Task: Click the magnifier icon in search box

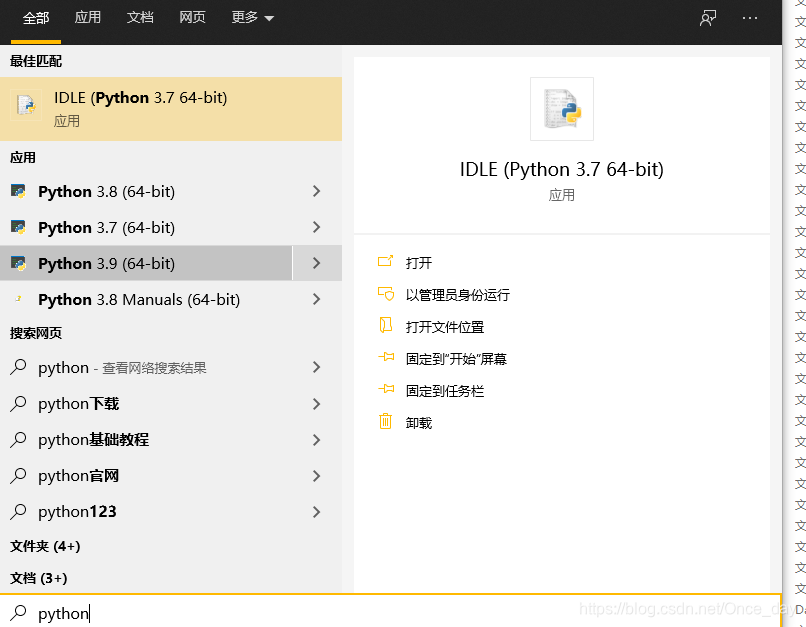Action: [x=19, y=612]
